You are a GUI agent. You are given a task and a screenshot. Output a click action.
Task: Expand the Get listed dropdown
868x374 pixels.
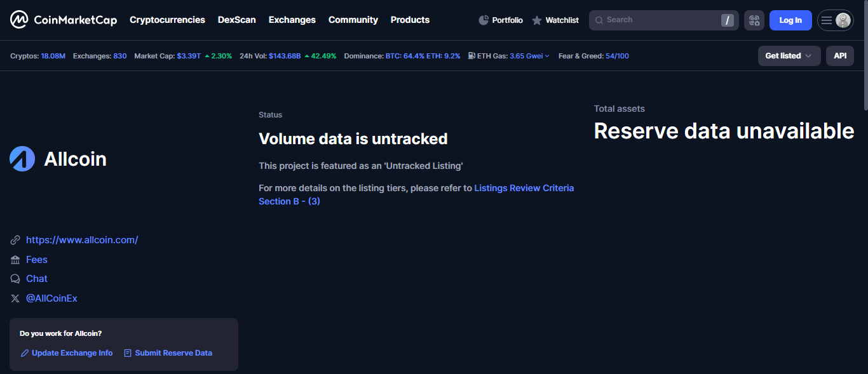coord(789,56)
